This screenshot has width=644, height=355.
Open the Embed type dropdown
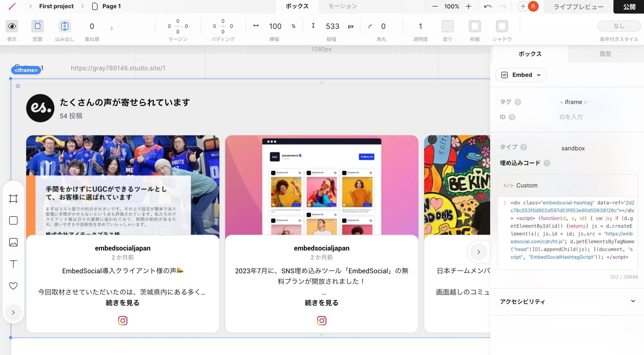[x=521, y=75]
